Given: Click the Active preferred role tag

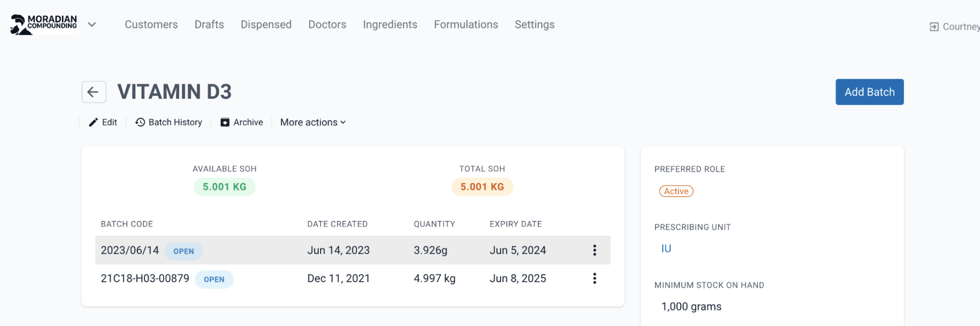Looking at the screenshot, I should pos(676,191).
